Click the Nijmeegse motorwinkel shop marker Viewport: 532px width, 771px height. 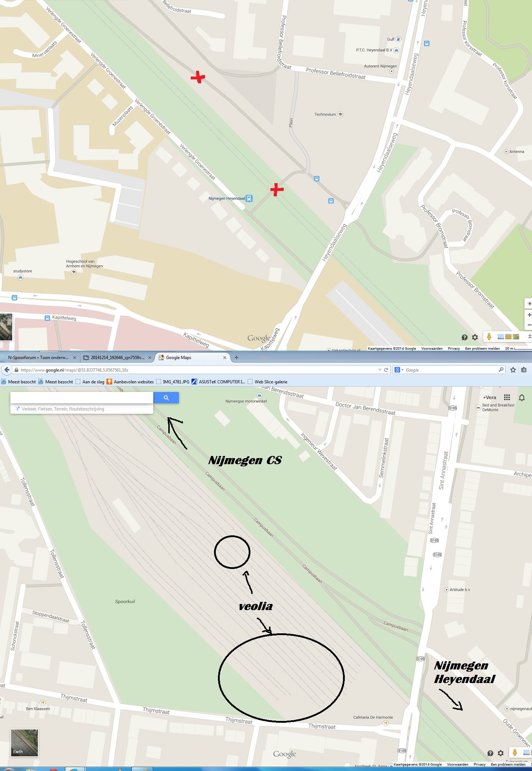(259, 395)
